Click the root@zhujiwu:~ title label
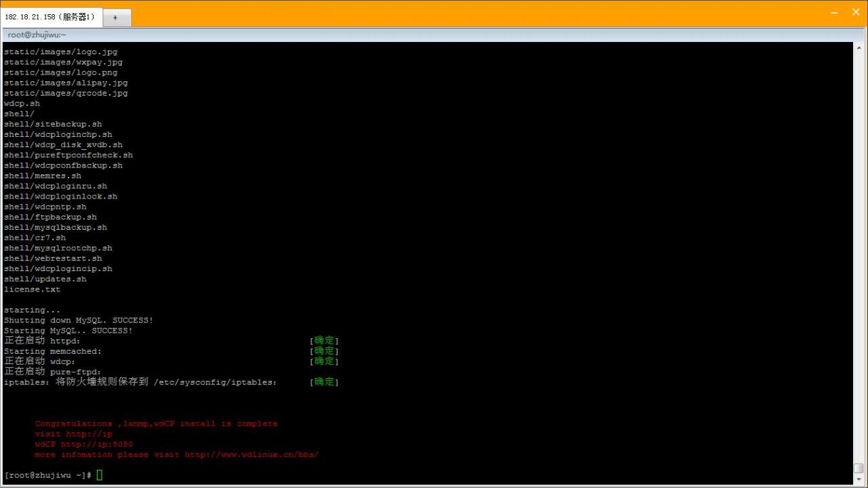This screenshot has height=488, width=868. pos(37,35)
